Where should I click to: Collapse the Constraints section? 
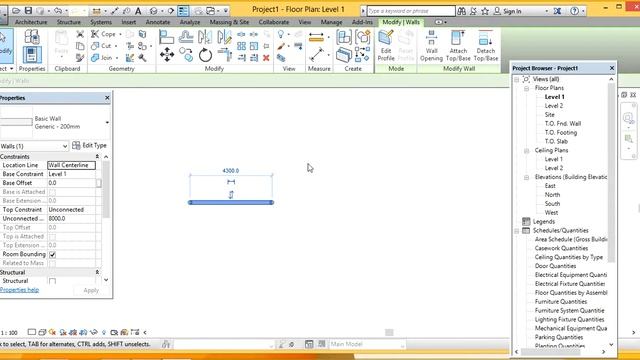(97, 157)
